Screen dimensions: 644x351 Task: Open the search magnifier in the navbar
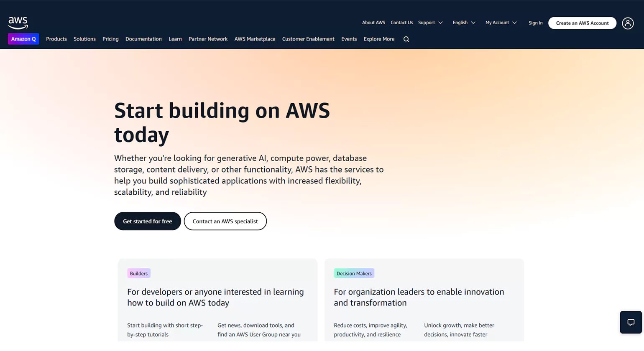[406, 39]
